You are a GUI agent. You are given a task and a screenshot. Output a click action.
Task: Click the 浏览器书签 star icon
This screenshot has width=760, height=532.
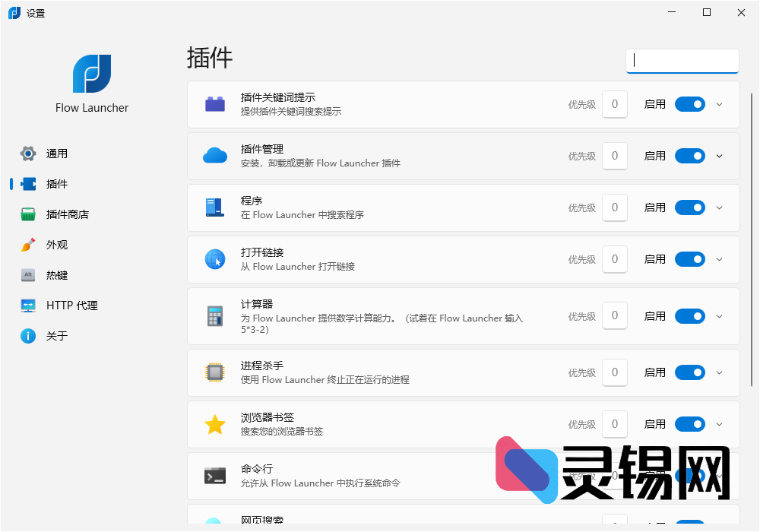pyautogui.click(x=215, y=424)
